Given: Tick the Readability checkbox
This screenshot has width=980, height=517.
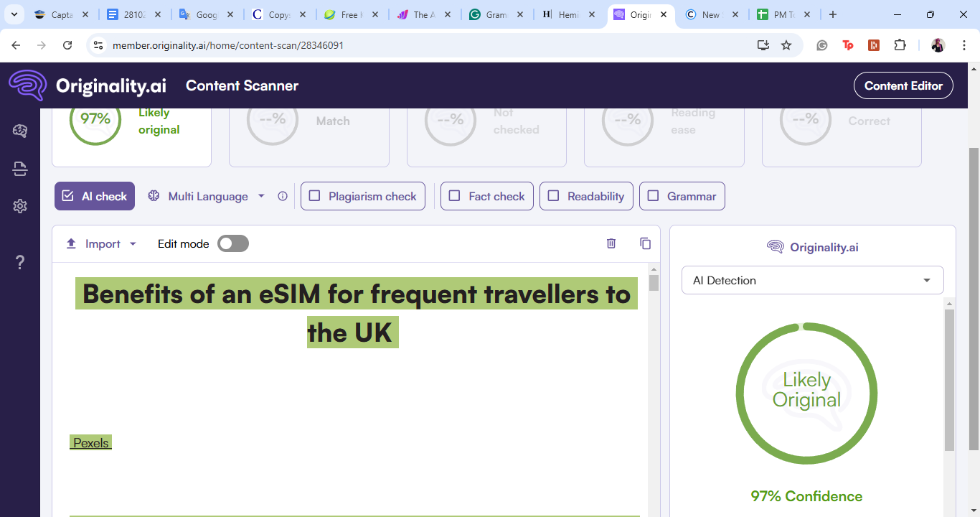Looking at the screenshot, I should coord(553,196).
